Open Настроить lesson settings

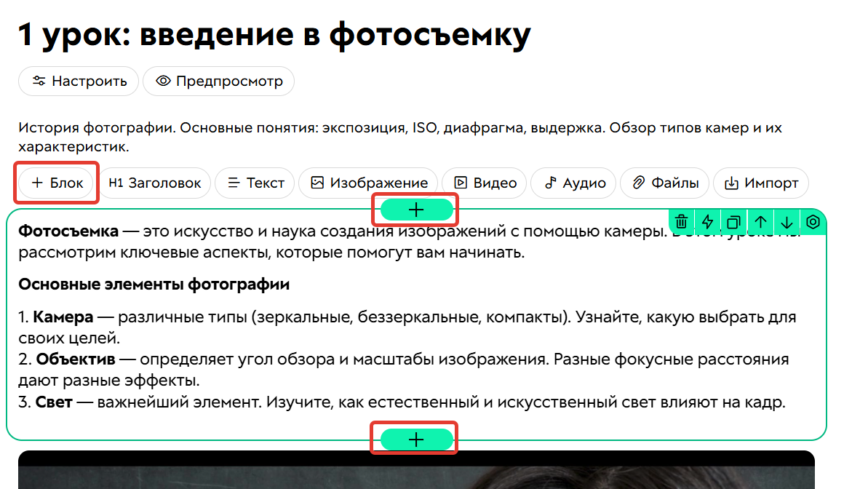click(79, 81)
